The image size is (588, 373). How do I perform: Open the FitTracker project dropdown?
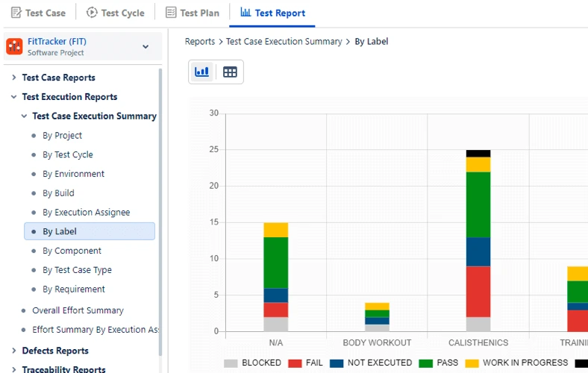146,47
